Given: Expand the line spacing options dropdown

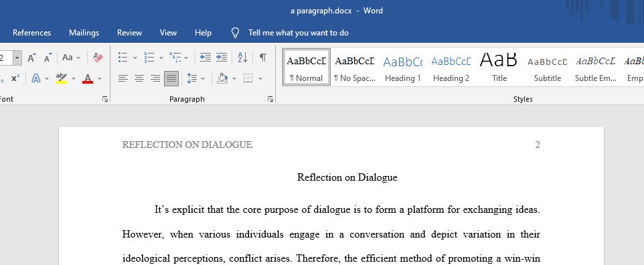Looking at the screenshot, I should coord(203,78).
